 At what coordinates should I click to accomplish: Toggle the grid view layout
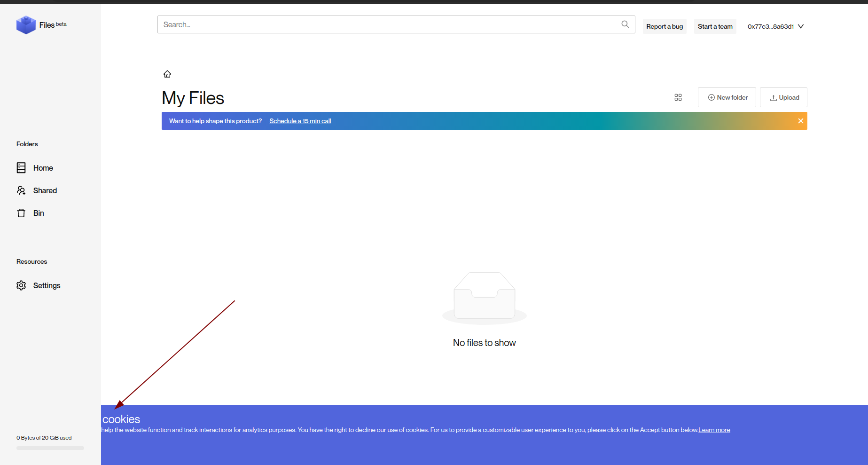[678, 97]
